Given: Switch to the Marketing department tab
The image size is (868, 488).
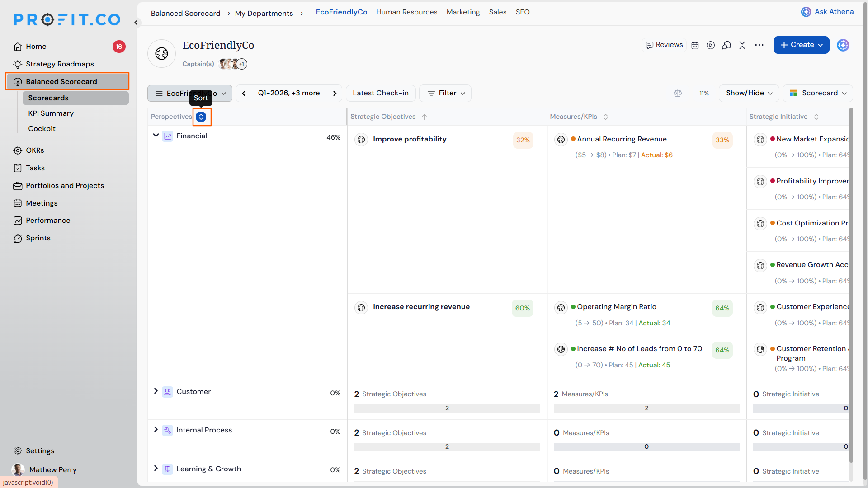Looking at the screenshot, I should 463,12.
